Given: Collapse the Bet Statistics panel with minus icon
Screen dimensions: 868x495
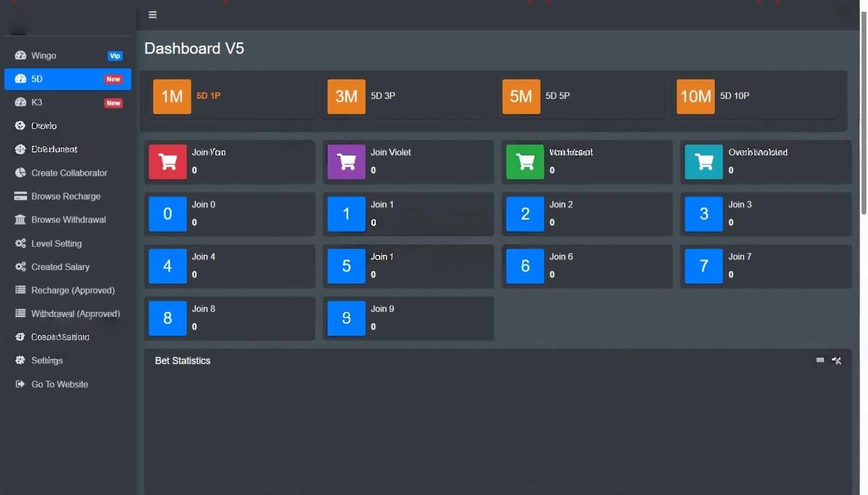Looking at the screenshot, I should tap(820, 360).
